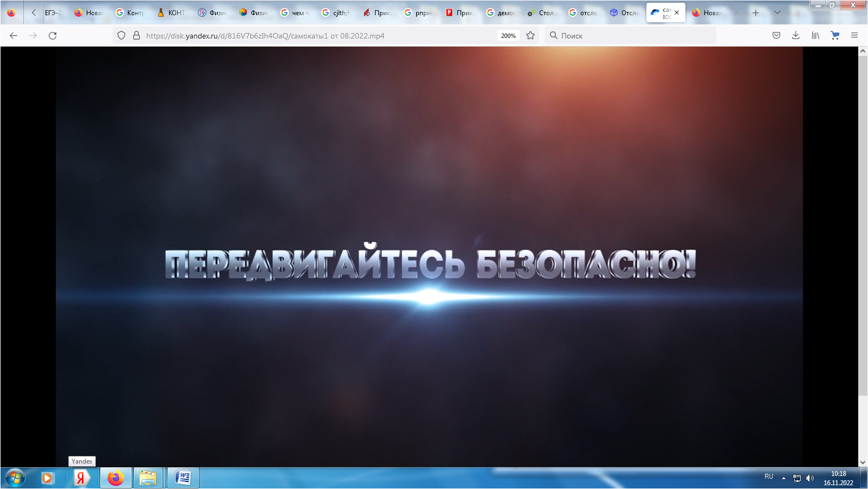
Task: Switch to the ЕГЭ tab
Action: pos(53,12)
